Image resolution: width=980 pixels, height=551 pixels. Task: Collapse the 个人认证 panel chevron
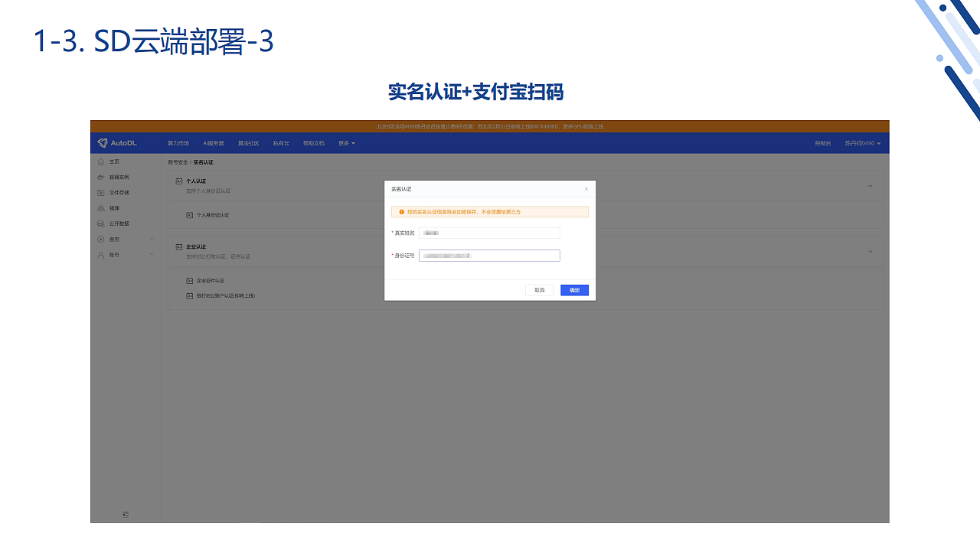click(870, 186)
